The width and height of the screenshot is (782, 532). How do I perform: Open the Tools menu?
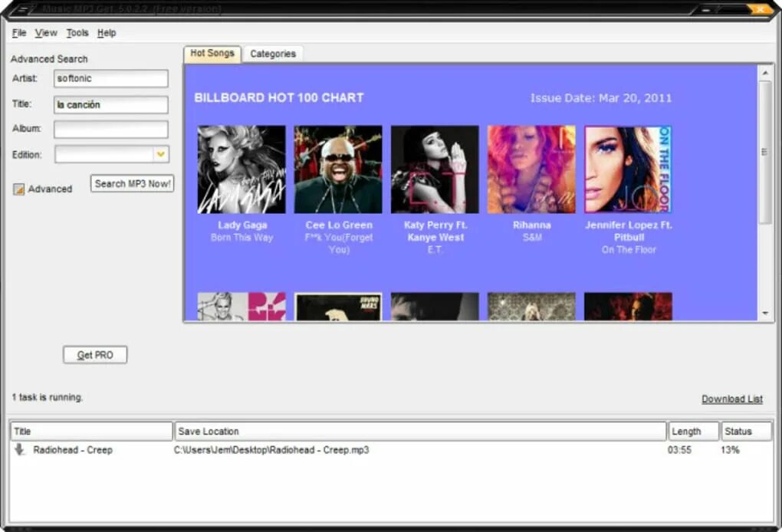tap(77, 33)
